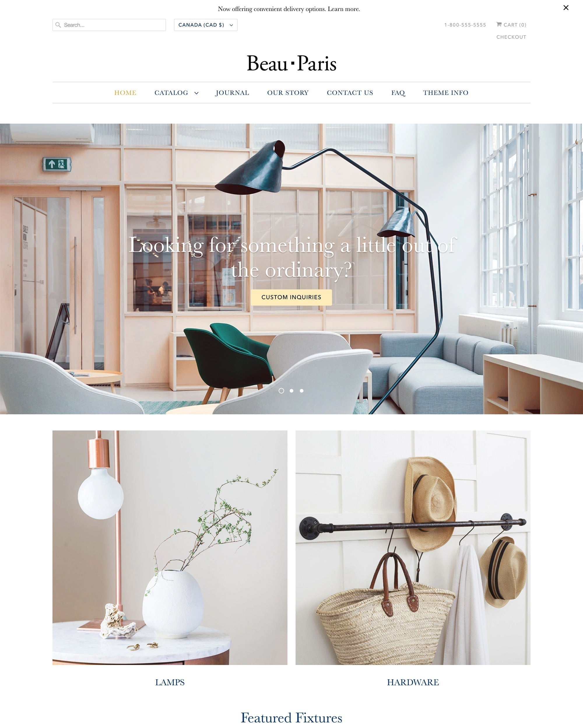
Task: Toggle to third carousel slide
Action: click(302, 391)
